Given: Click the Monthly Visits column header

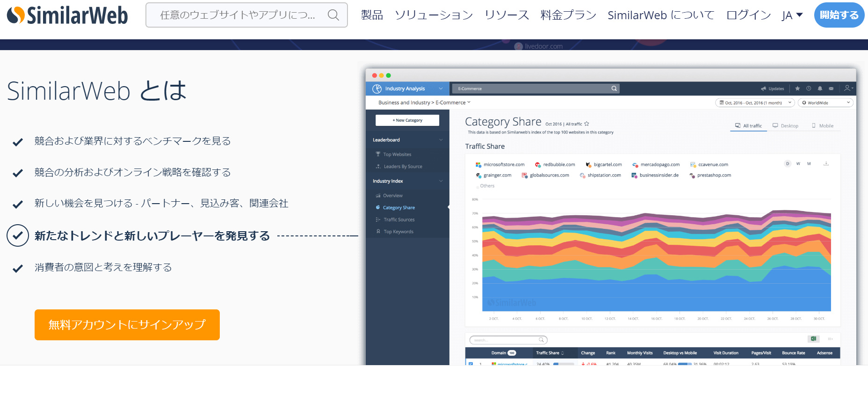Looking at the screenshot, I should point(640,353).
